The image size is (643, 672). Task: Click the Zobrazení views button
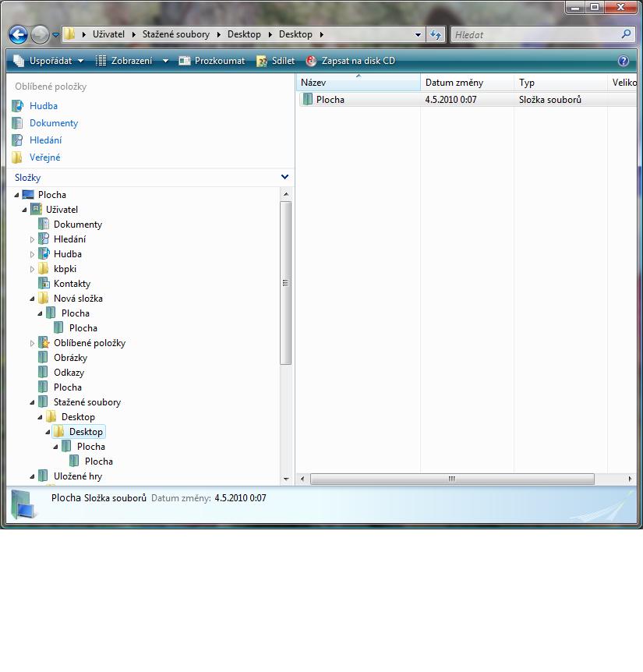point(123,61)
